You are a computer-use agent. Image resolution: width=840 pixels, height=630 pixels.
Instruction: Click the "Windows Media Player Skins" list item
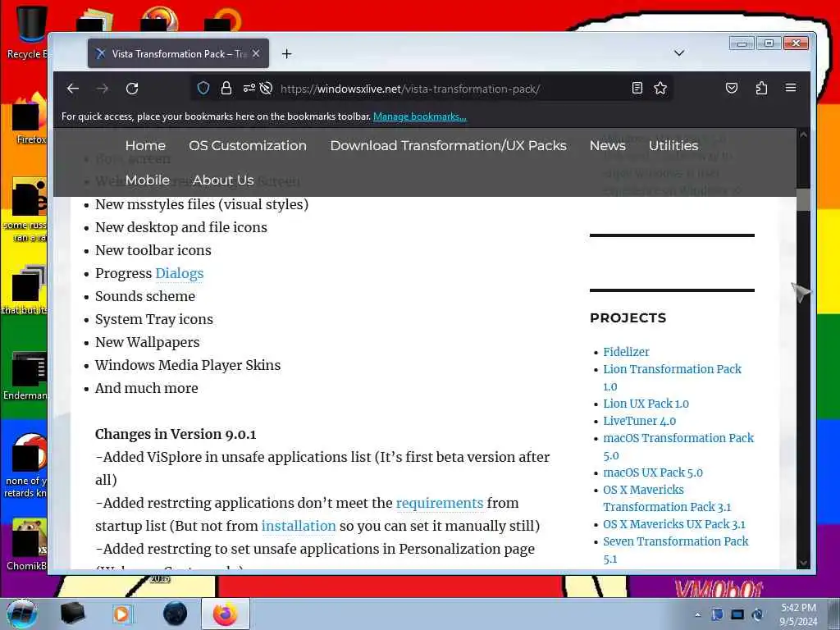[x=188, y=365]
